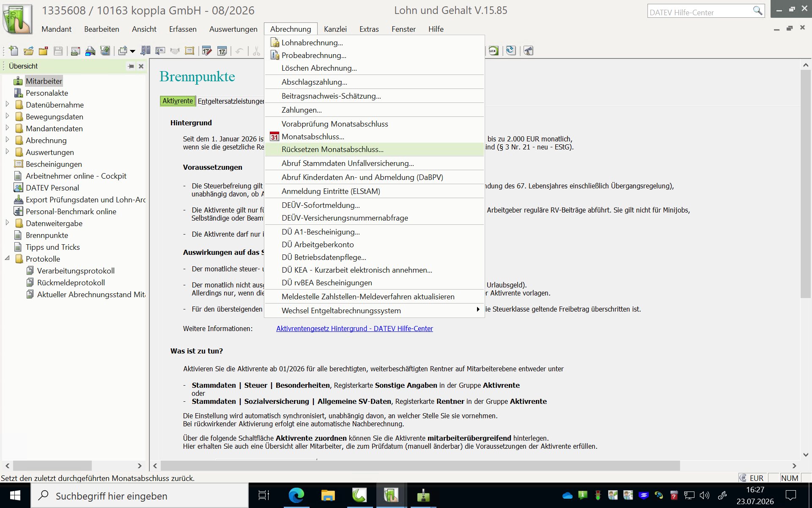
Task: Open Arbeitnehmer online - Cockpit
Action: [x=76, y=176]
